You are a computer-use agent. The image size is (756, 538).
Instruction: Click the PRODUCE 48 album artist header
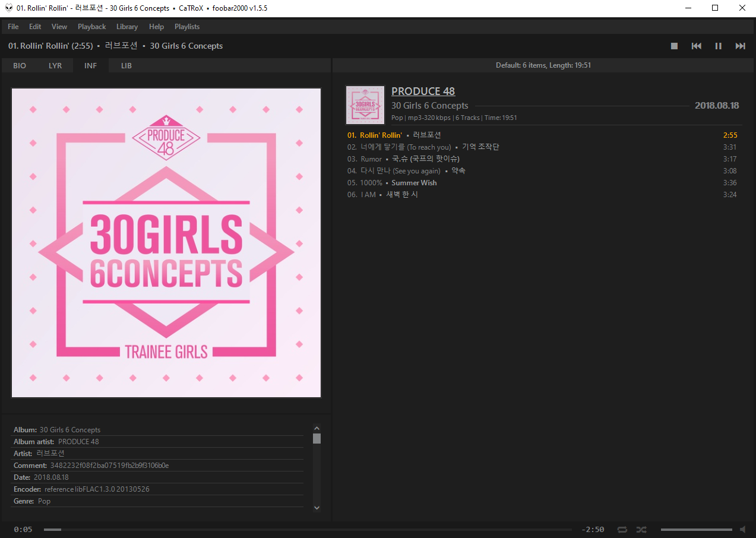tap(423, 91)
